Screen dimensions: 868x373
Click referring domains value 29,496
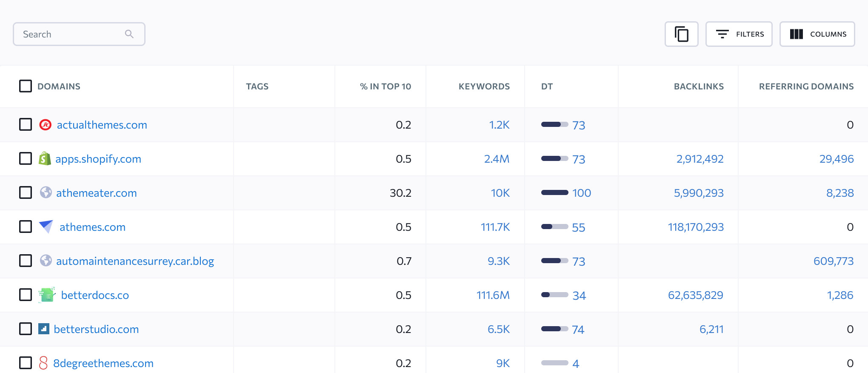837,159
